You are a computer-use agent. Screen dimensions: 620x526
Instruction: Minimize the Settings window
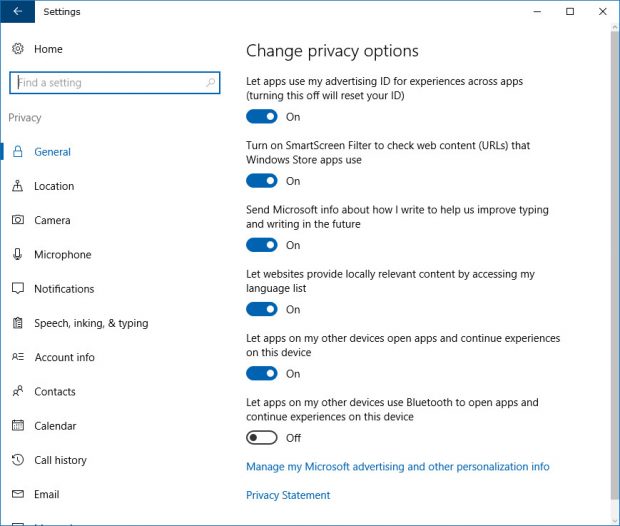537,11
